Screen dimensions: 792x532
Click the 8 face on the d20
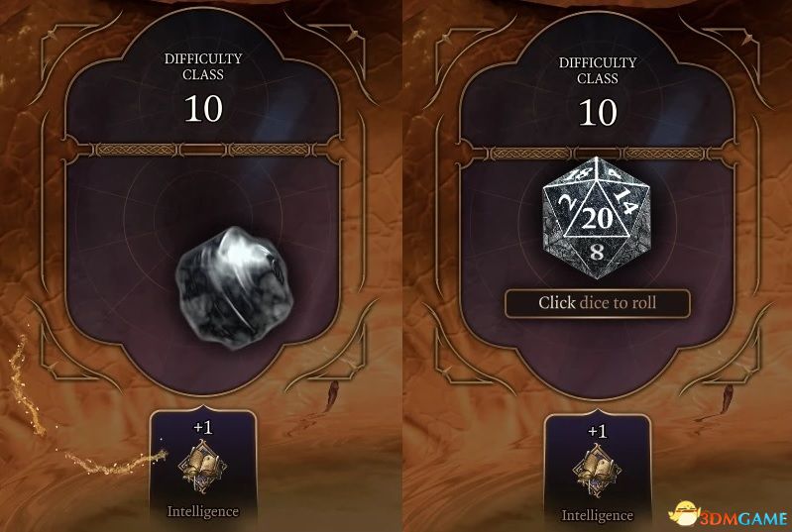(597, 253)
